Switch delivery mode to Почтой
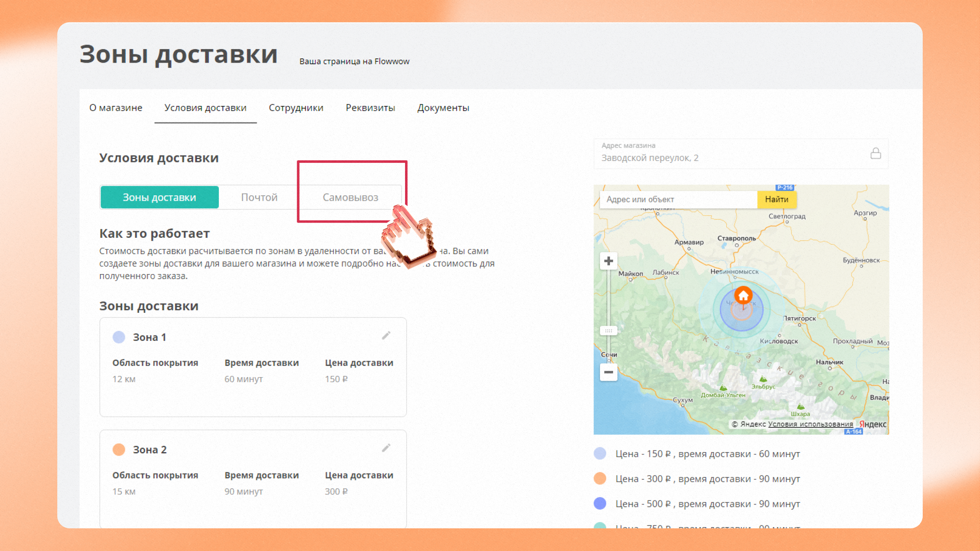This screenshot has height=551, width=980. point(259,197)
